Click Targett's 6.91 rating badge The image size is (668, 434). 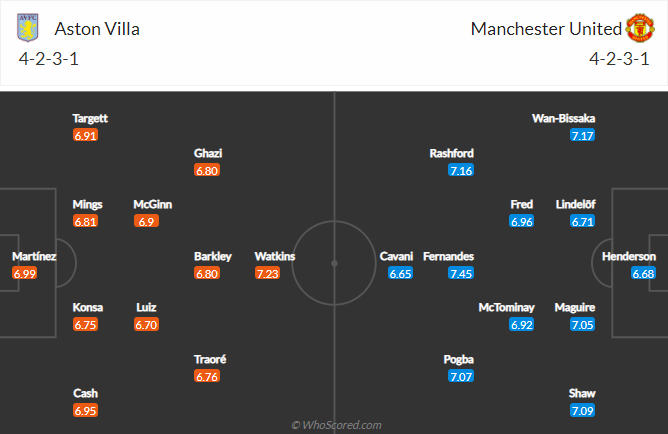click(x=86, y=135)
